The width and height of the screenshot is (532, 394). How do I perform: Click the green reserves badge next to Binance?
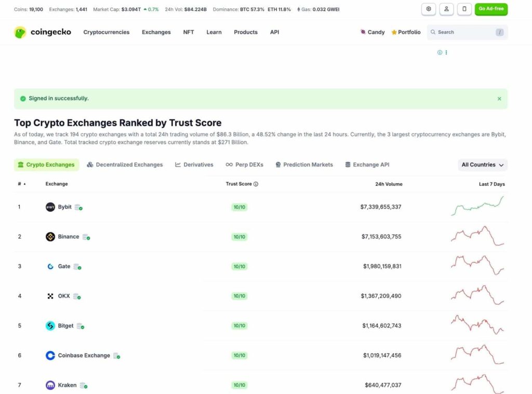(86, 237)
